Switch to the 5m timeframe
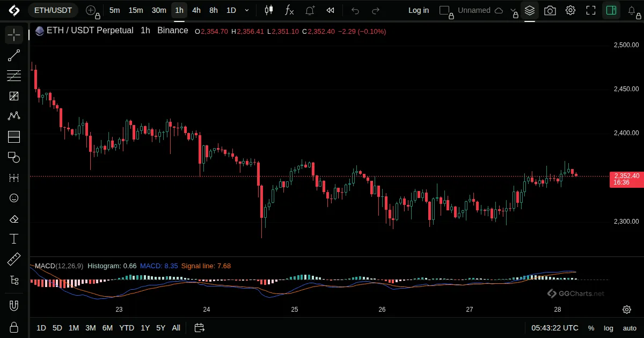The height and width of the screenshot is (338, 644). (114, 10)
